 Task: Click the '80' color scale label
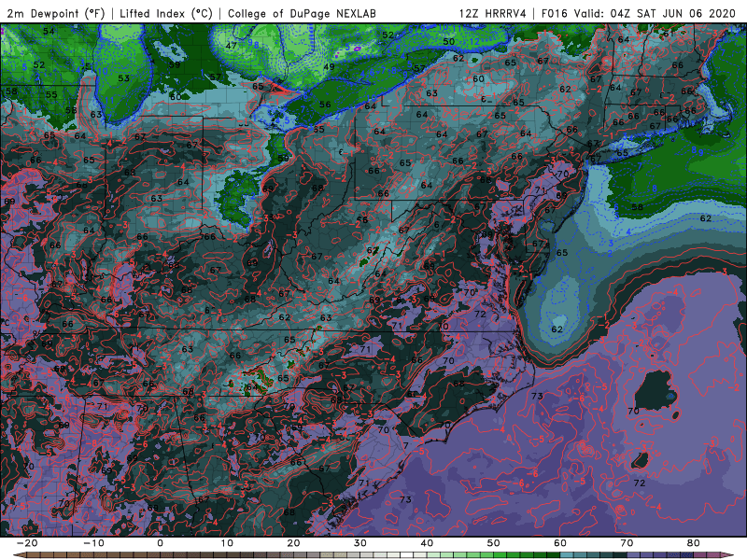[x=694, y=543]
